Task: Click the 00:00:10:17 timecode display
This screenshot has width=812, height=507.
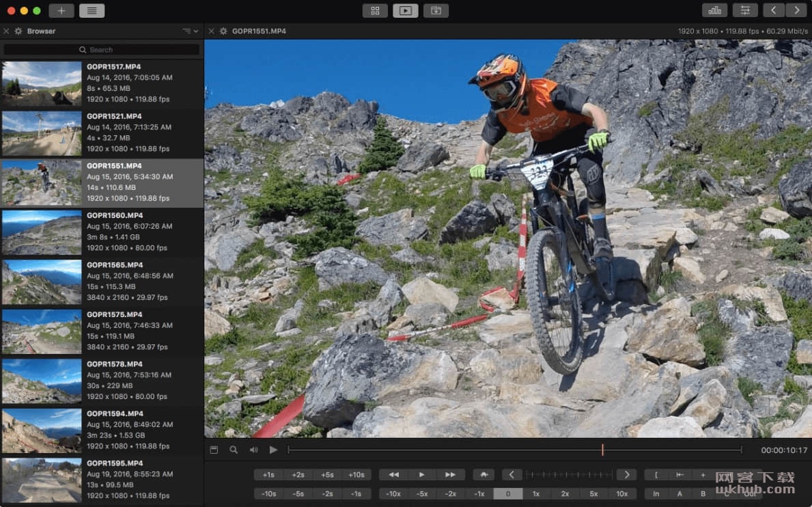Action: [784, 450]
